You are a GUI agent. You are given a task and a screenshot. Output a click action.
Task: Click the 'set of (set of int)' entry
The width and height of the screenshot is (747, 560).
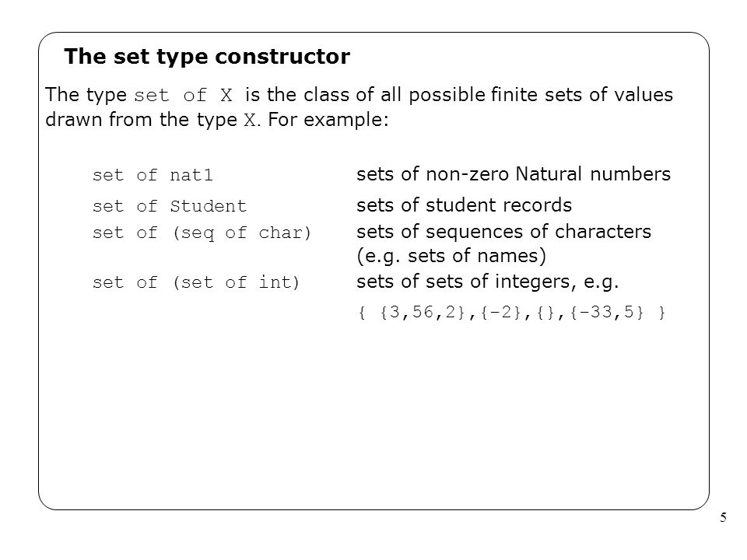196,282
